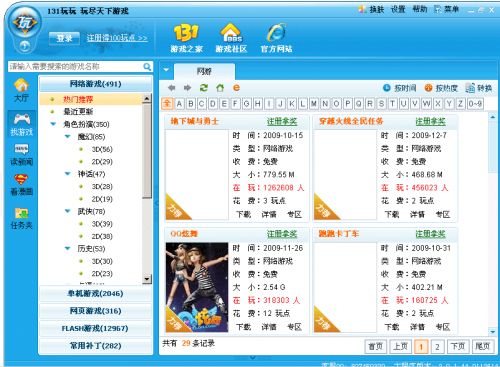This screenshot has height=367, width=500.
Task: Open the 游戏社区 BBS icon
Action: pos(231,38)
